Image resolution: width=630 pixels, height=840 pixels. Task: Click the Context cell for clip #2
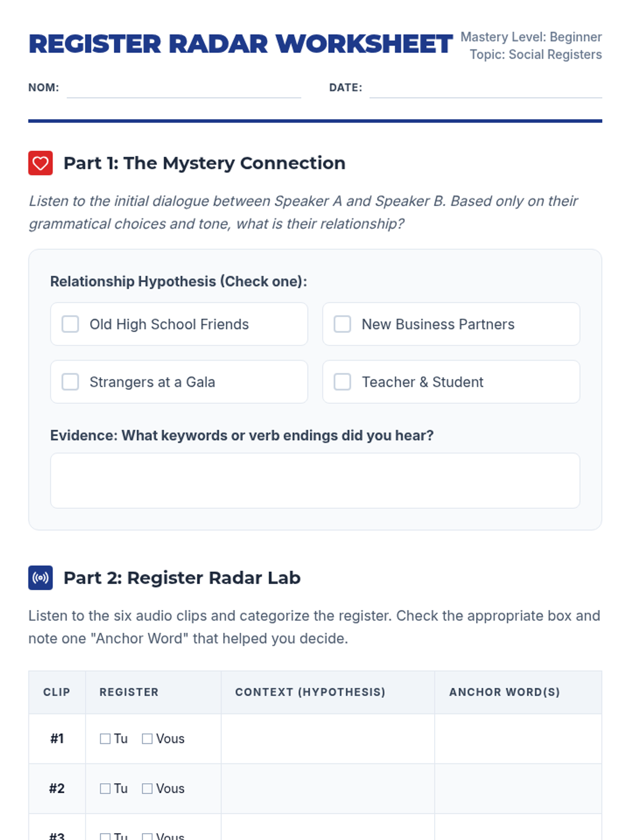tap(328, 789)
